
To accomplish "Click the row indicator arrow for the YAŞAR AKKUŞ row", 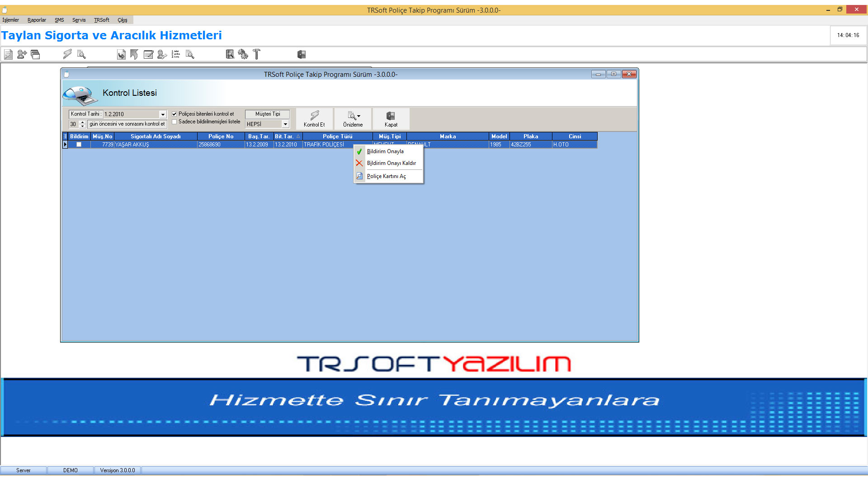I will pyautogui.click(x=65, y=145).
